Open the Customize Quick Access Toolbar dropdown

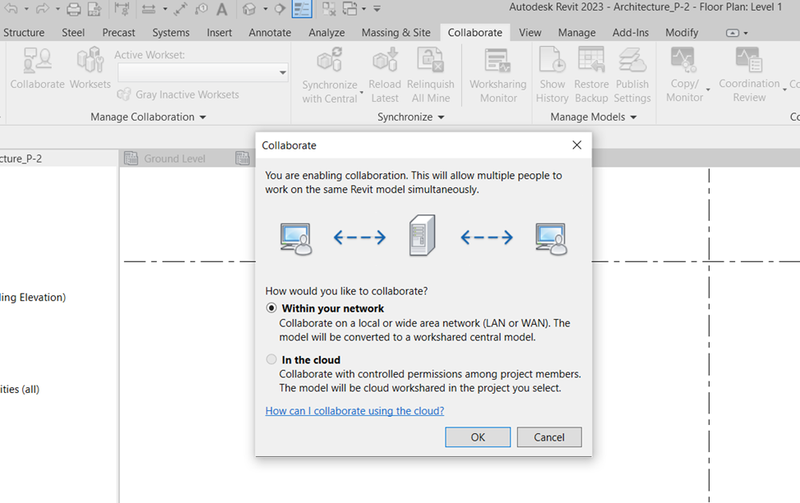[x=377, y=9]
